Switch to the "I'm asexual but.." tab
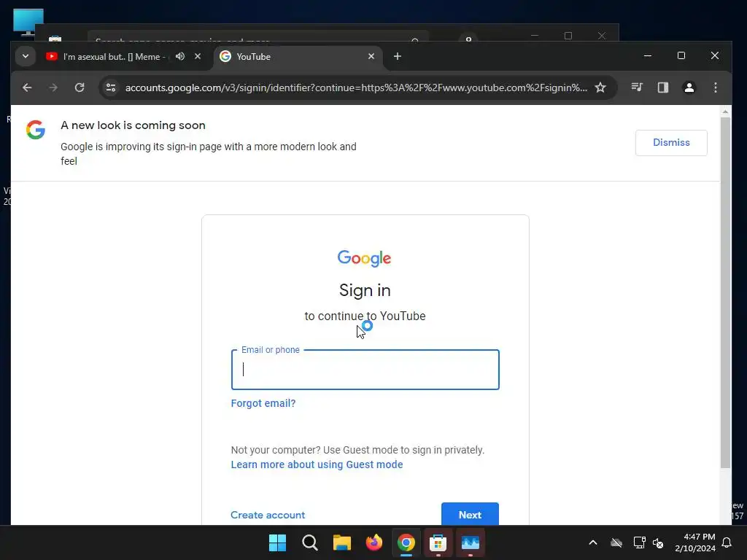This screenshot has height=560, width=747. (x=115, y=57)
